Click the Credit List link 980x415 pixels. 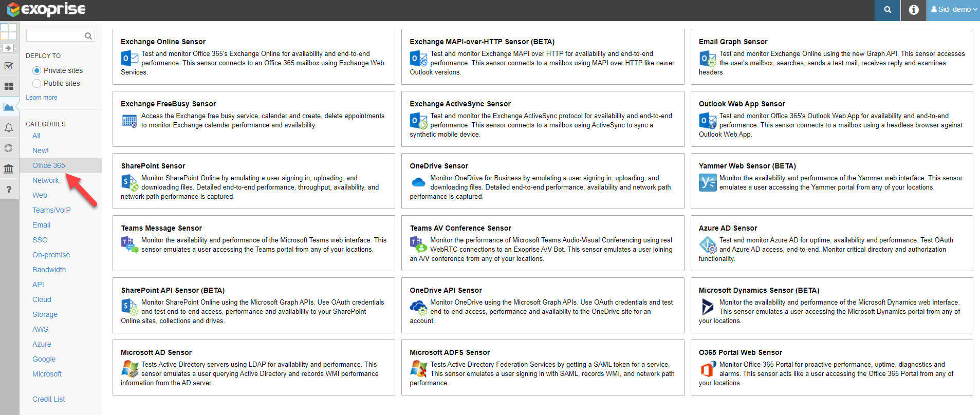tap(48, 399)
